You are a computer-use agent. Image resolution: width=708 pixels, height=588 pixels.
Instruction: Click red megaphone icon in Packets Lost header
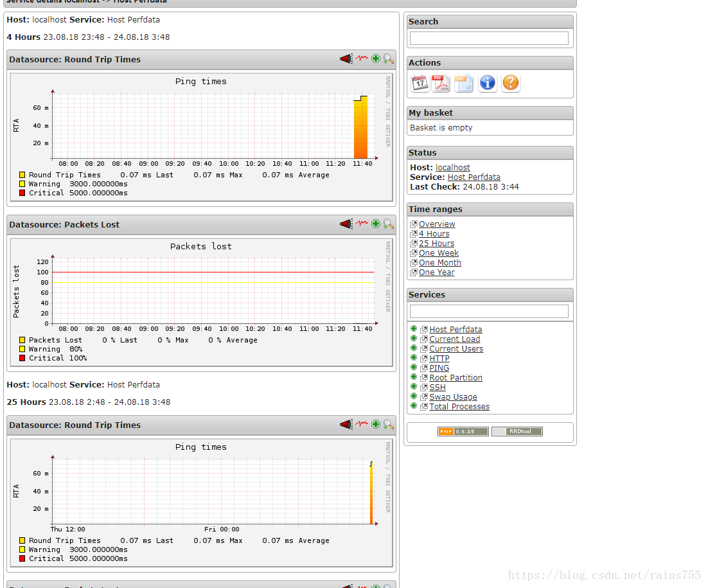pyautogui.click(x=346, y=224)
